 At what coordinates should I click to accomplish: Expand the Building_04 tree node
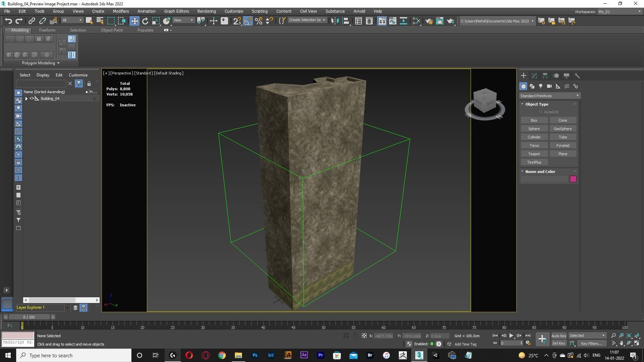click(26, 99)
